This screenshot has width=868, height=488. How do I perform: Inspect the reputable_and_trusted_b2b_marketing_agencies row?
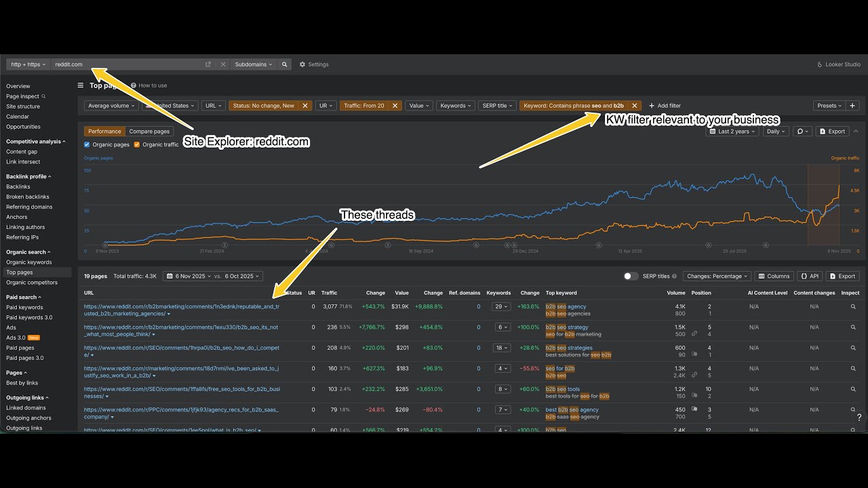pyautogui.click(x=853, y=307)
